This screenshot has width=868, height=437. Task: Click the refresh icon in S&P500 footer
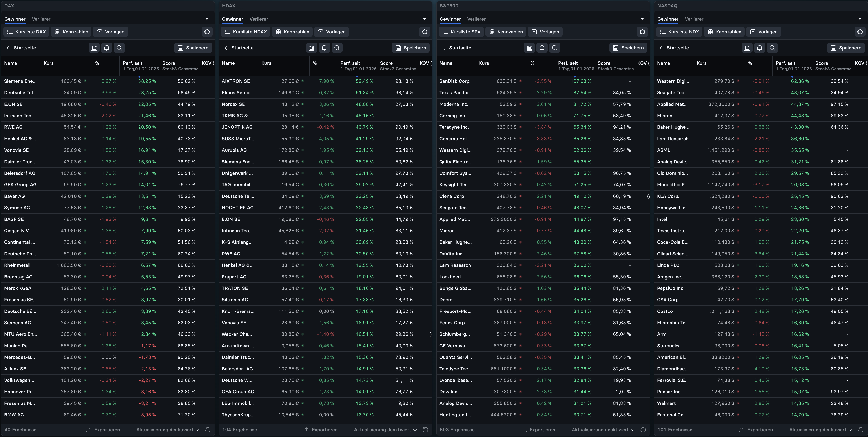click(643, 430)
